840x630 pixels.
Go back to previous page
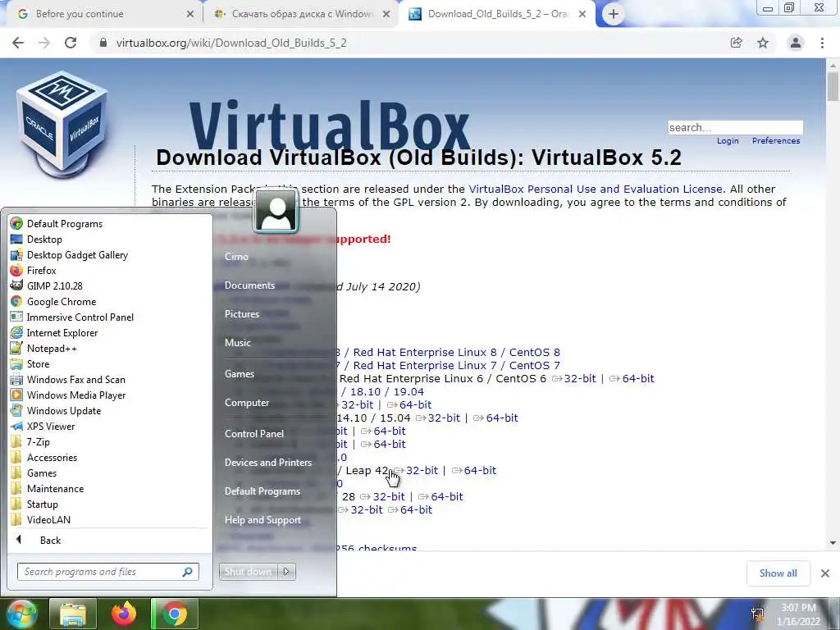[x=18, y=43]
